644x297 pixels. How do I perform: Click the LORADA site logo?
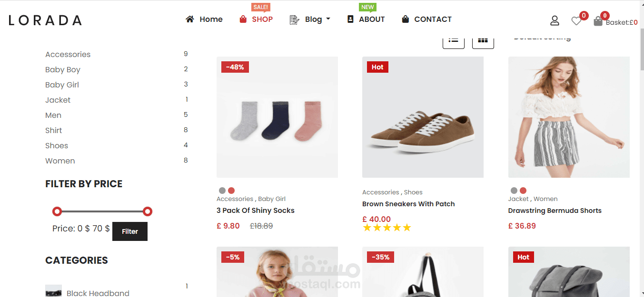(x=45, y=20)
